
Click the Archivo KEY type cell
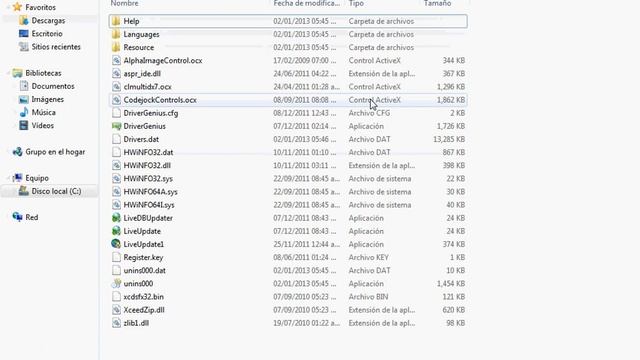click(x=369, y=257)
